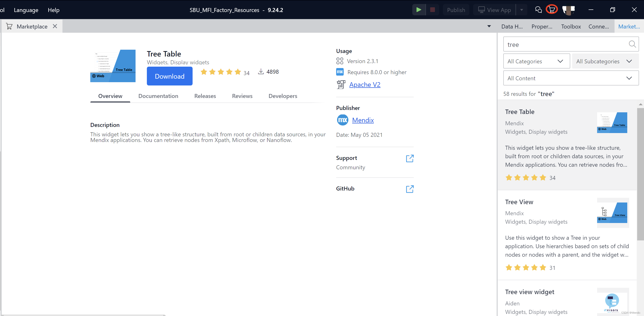644x316 pixels.
Task: Click the search magnifier icon
Action: click(x=632, y=44)
